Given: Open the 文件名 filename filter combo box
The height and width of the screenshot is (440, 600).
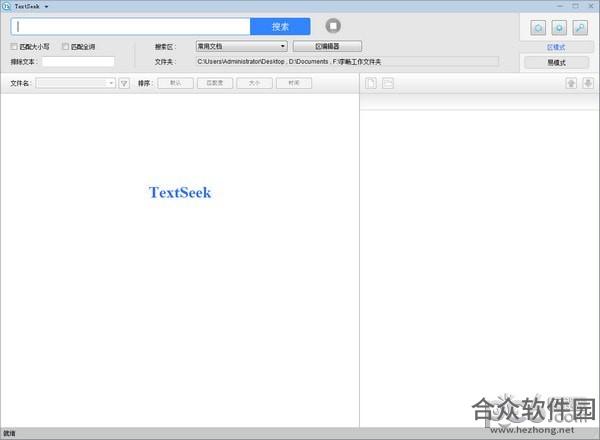Looking at the screenshot, I should (76, 83).
